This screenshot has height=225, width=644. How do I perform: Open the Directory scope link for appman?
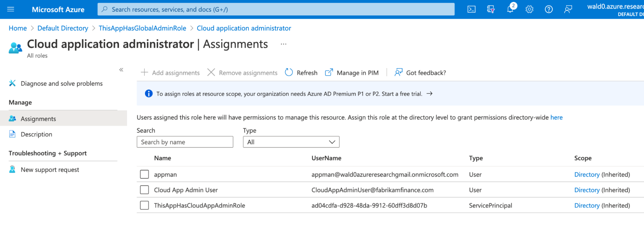coord(587,175)
